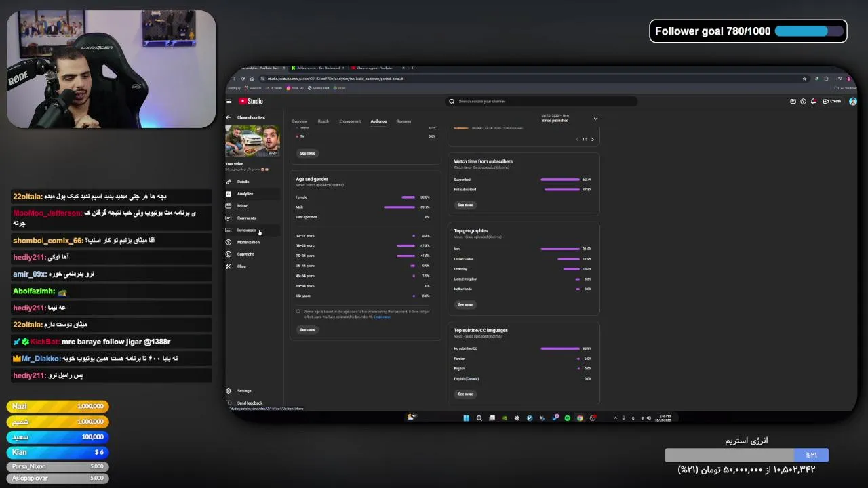Click the Subscribed watch time bar
868x488 pixels.
coord(560,180)
